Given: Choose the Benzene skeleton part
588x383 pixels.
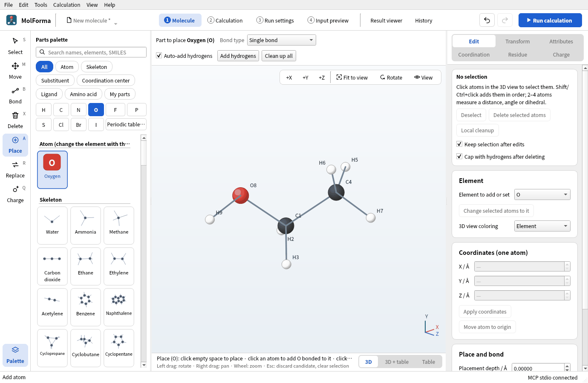Looking at the screenshot, I should tap(86, 307).
